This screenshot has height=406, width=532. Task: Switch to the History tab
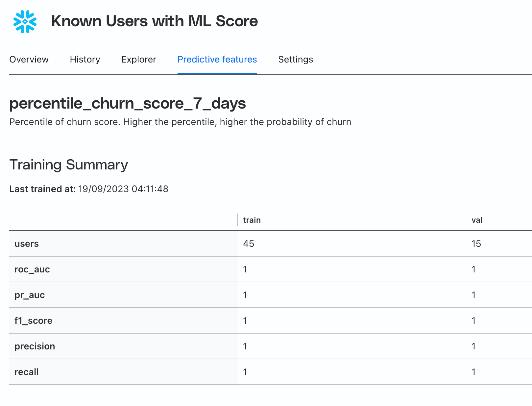click(85, 60)
